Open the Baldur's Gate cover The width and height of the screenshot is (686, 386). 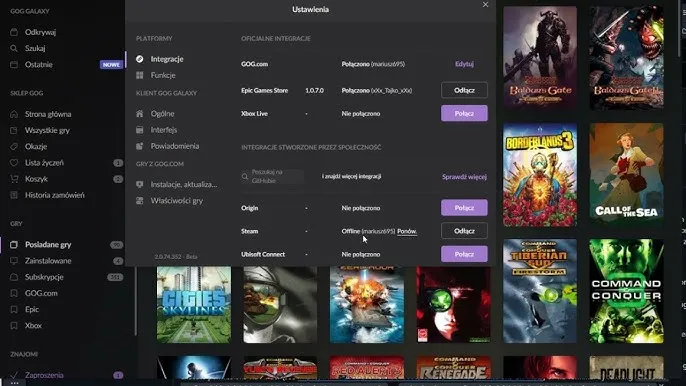[540, 57]
